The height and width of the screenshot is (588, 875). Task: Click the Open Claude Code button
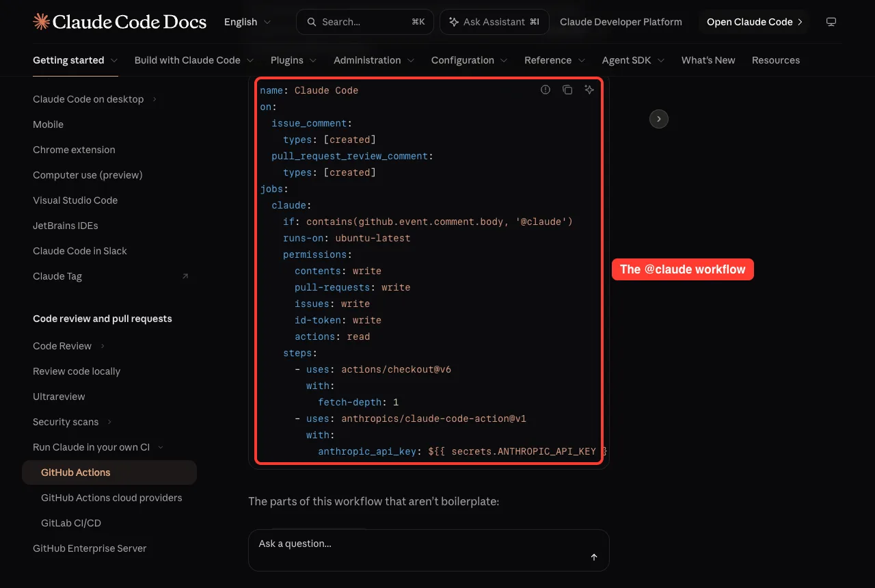coord(754,22)
